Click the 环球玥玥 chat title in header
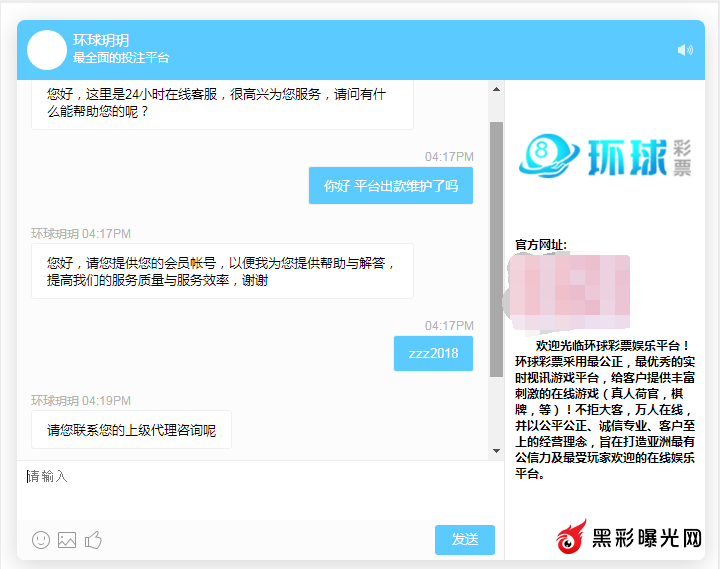 [x=100, y=41]
